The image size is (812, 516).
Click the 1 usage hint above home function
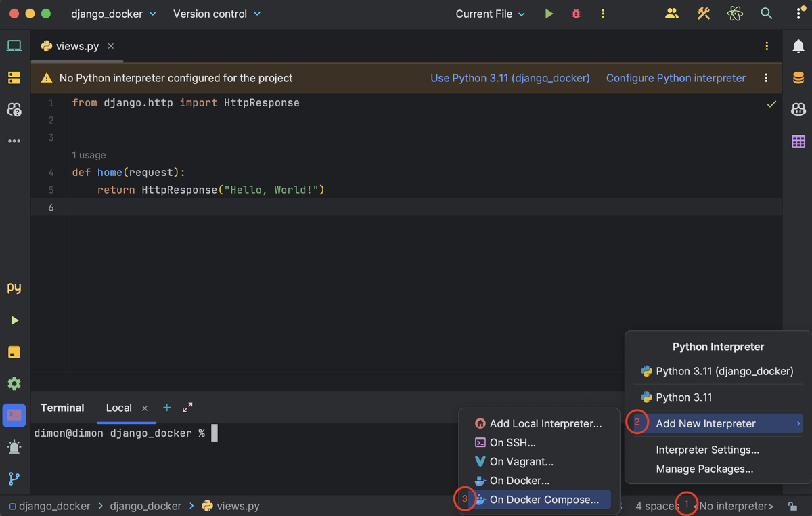click(x=89, y=155)
